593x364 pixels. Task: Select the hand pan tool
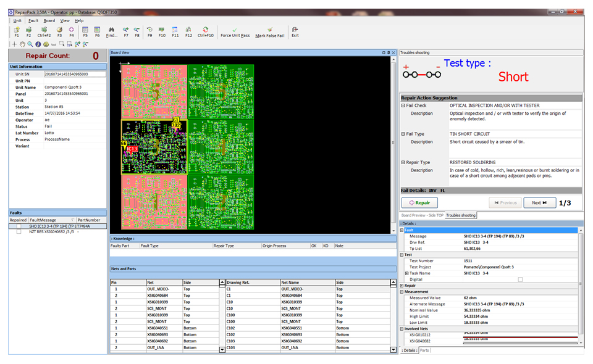(22, 44)
